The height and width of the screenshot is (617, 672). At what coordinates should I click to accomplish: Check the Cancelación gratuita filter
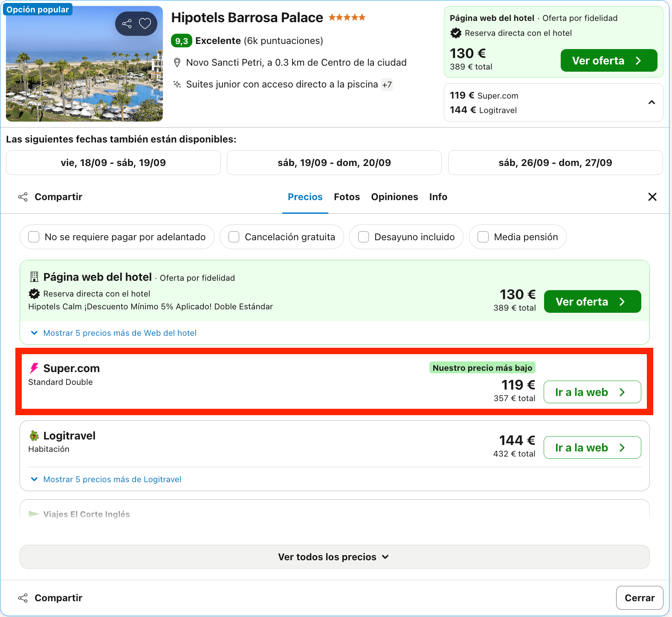234,237
